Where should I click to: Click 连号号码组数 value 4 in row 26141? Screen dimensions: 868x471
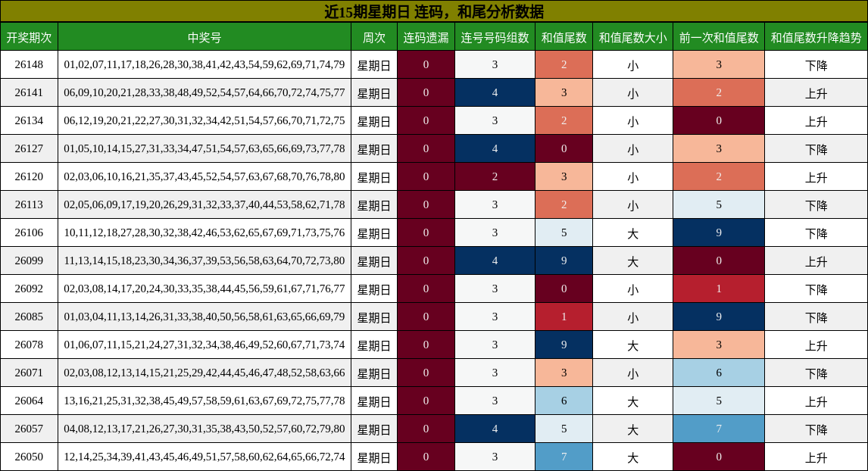pyautogui.click(x=495, y=92)
